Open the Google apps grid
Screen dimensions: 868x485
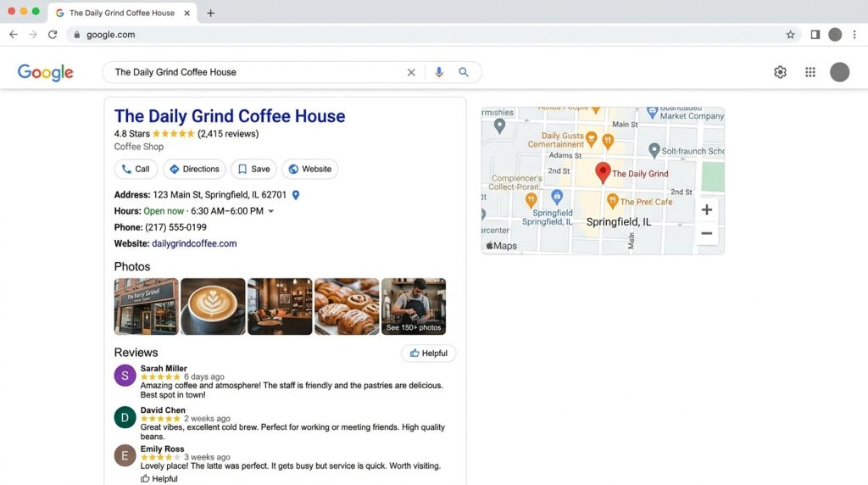pos(810,72)
